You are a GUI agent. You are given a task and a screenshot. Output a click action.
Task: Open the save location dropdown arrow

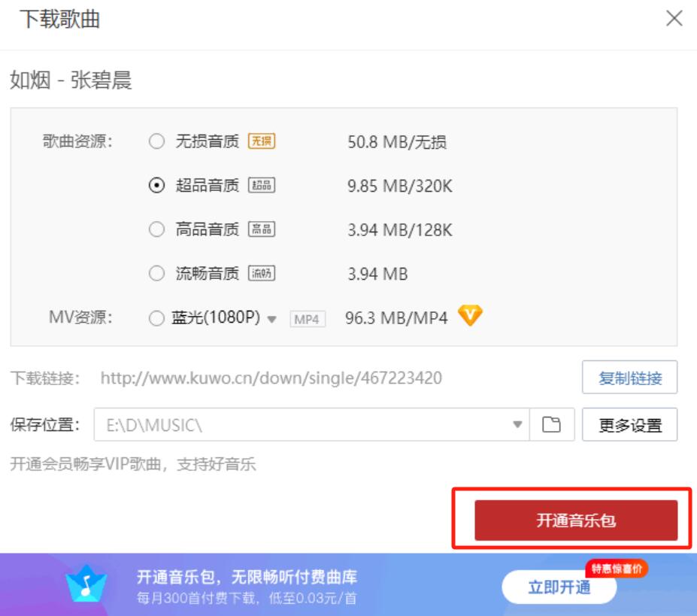(517, 424)
